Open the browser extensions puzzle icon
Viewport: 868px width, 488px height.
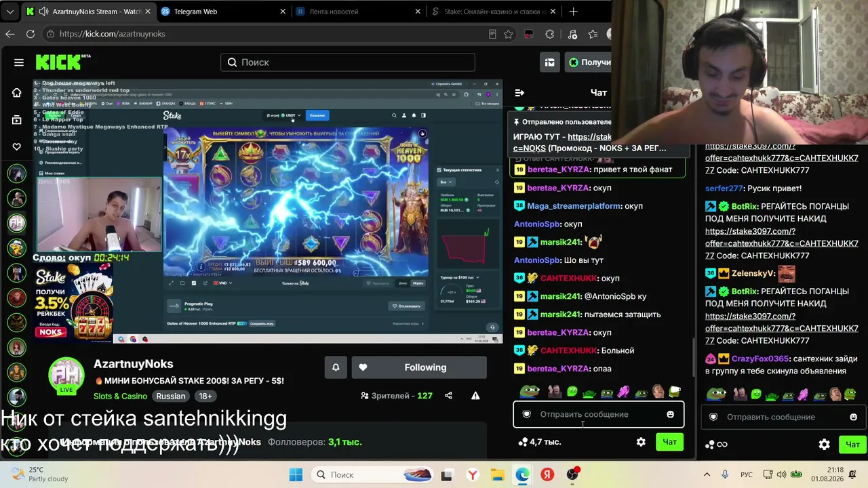pos(550,34)
